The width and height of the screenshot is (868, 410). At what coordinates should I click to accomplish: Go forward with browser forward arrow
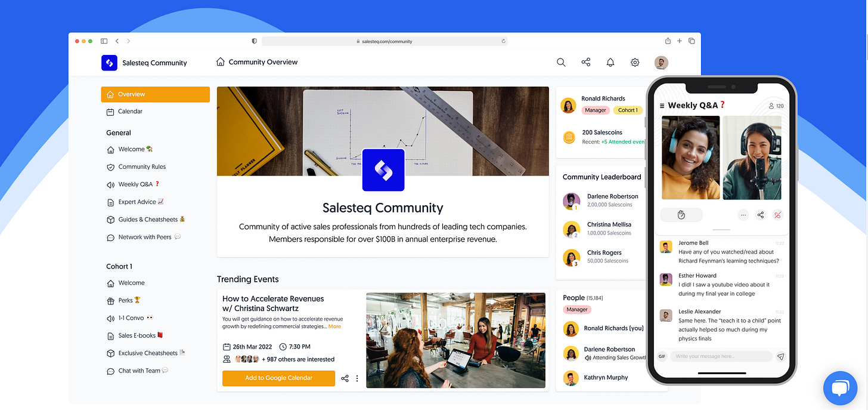[128, 41]
